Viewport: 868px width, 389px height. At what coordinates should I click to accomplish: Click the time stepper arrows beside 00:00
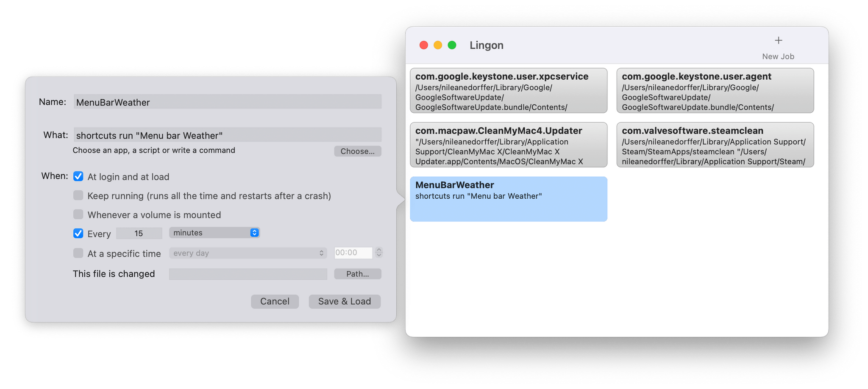tap(379, 253)
